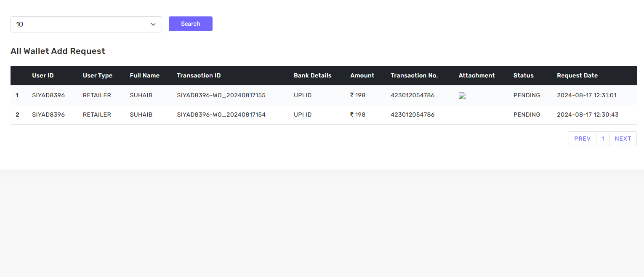Click the Request Date column header
The width and height of the screenshot is (644, 277).
click(x=577, y=76)
